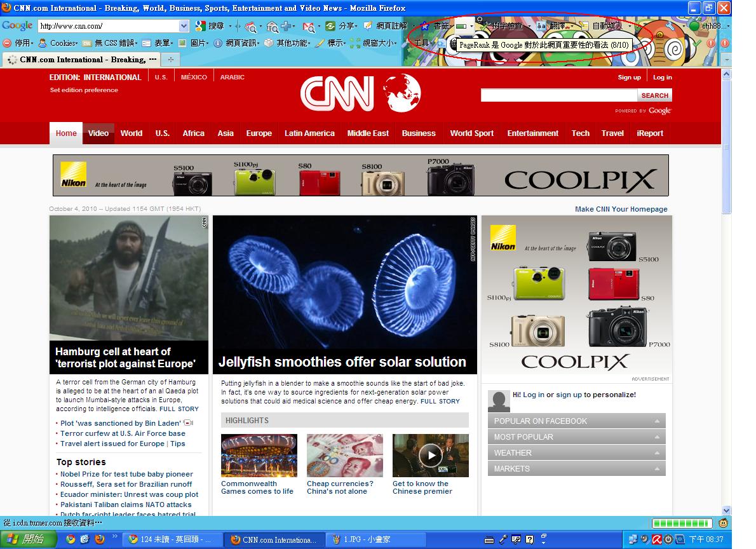Image resolution: width=756 pixels, height=549 pixels.
Task: Launch Chrome from quick launch bar
Action: click(71, 539)
